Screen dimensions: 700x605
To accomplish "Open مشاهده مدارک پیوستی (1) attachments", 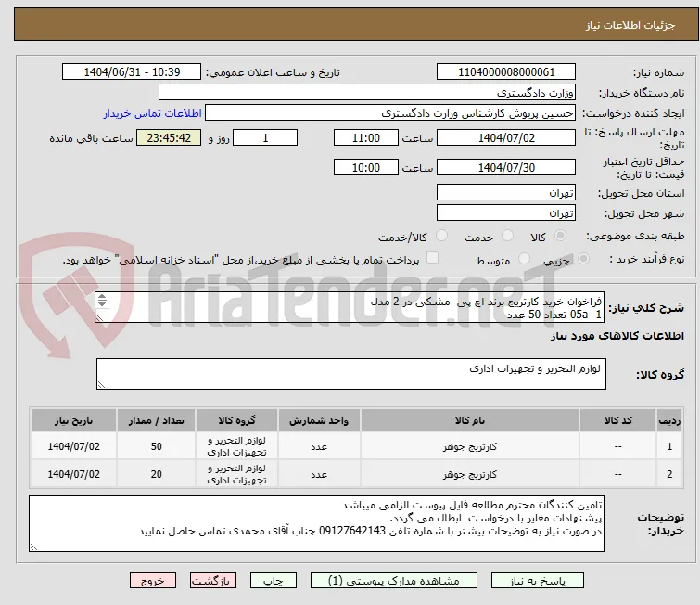I will (x=393, y=581).
